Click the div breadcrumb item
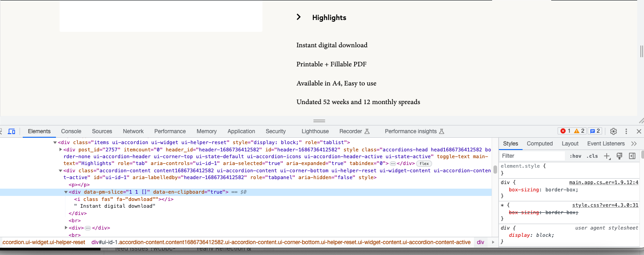644x255 pixels. [x=480, y=242]
